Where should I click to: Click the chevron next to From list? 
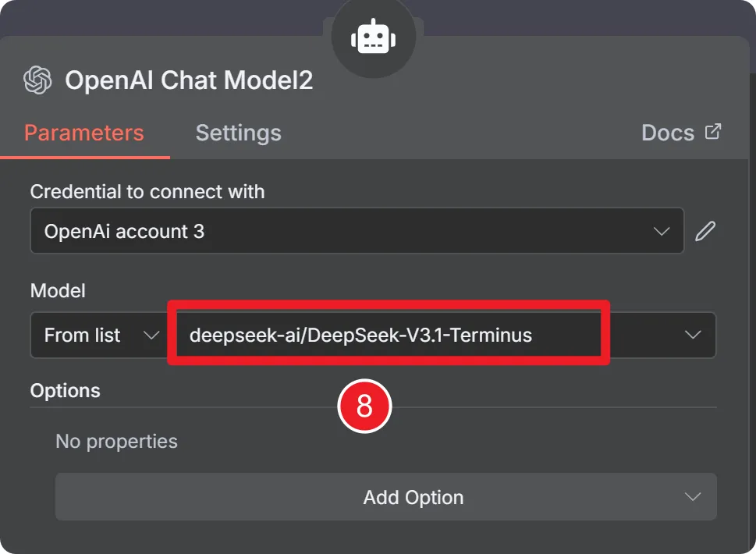pyautogui.click(x=151, y=336)
